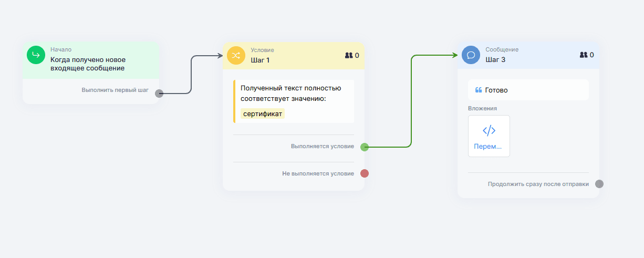644x258 pixels.
Task: Click the code brackets attachment icon
Action: pos(489,131)
